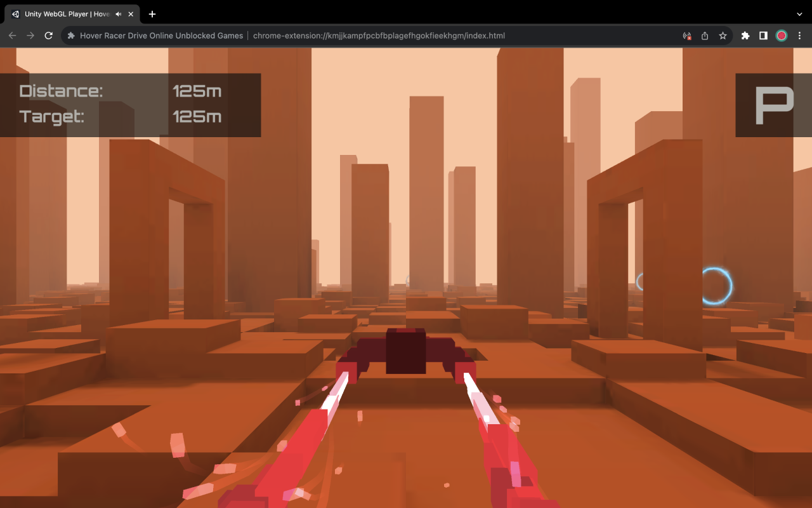
Task: Click the blue ring checkpoint in the game
Action: (717, 286)
